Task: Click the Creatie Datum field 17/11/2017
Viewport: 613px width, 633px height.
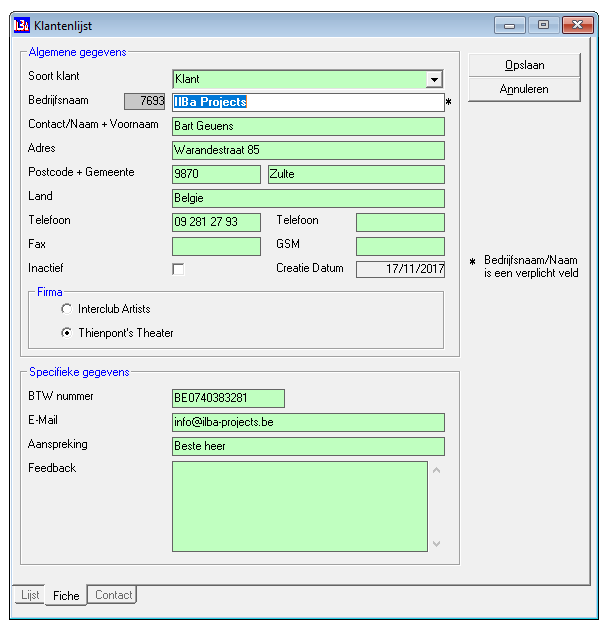Action: [400, 269]
